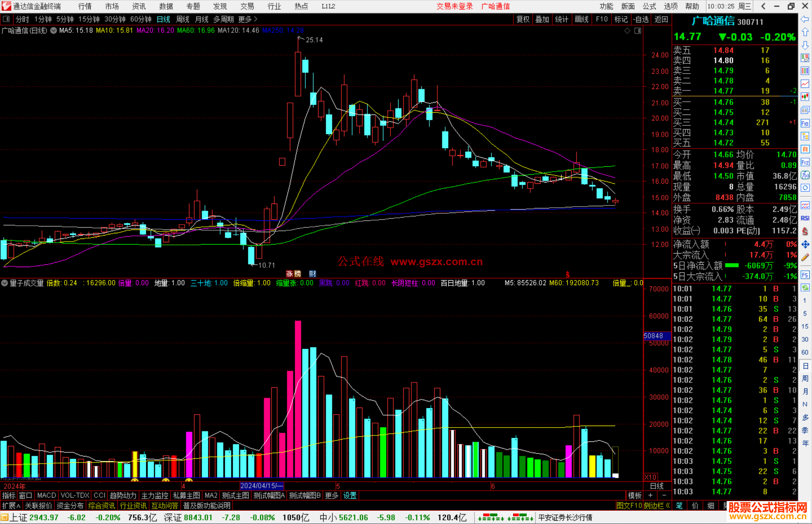
Task: Click the 复权 button
Action: (523, 19)
